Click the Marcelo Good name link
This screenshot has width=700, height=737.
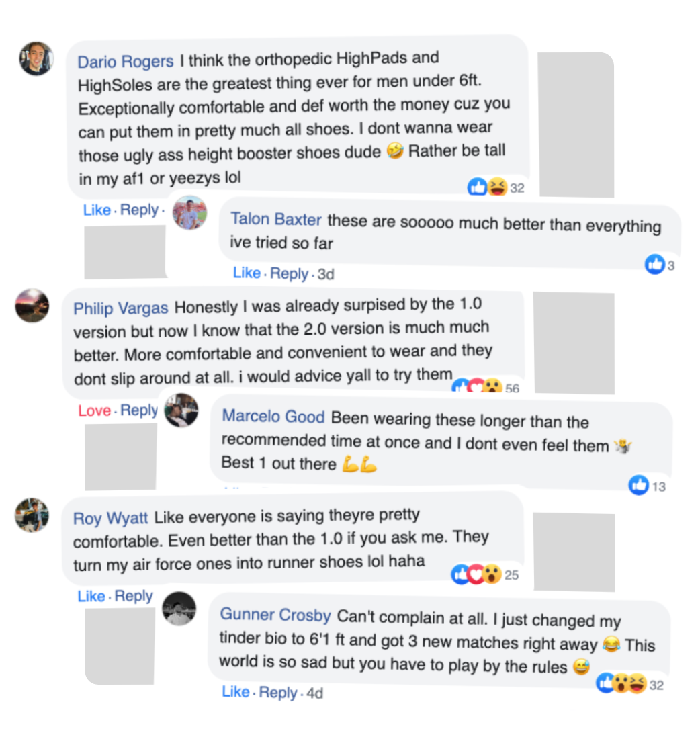click(273, 416)
